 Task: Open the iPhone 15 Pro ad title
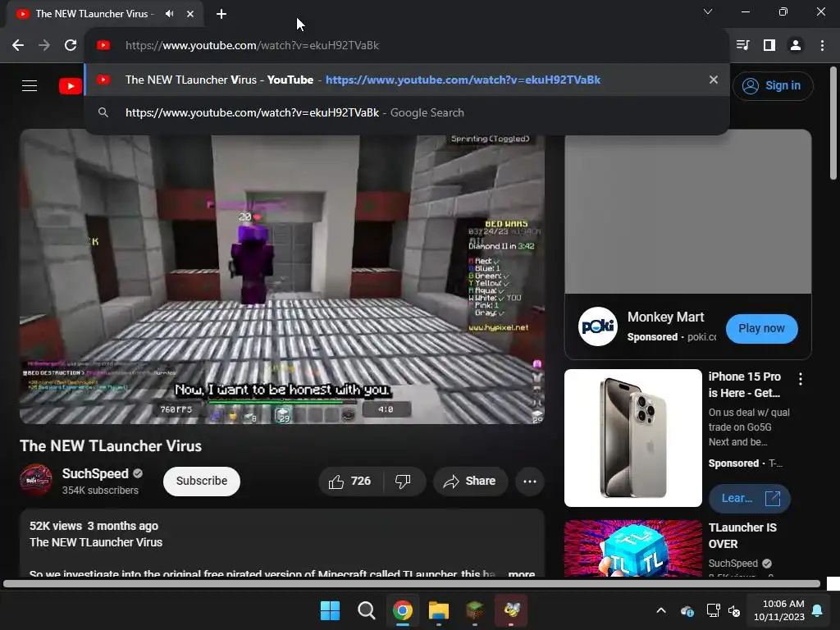744,385
